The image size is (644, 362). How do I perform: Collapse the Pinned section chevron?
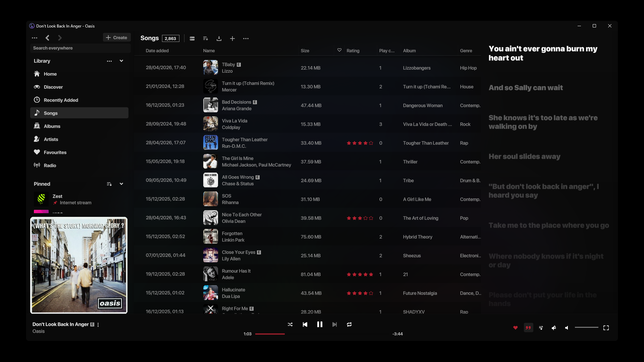[121, 184]
